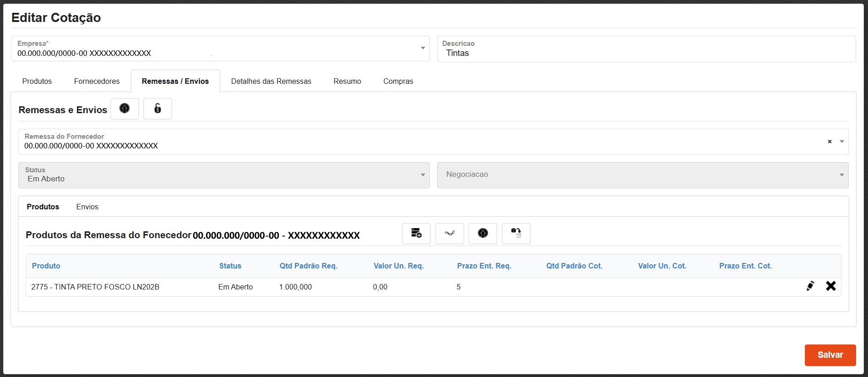Click the swap-product icon in products toolbar

pyautogui.click(x=516, y=233)
